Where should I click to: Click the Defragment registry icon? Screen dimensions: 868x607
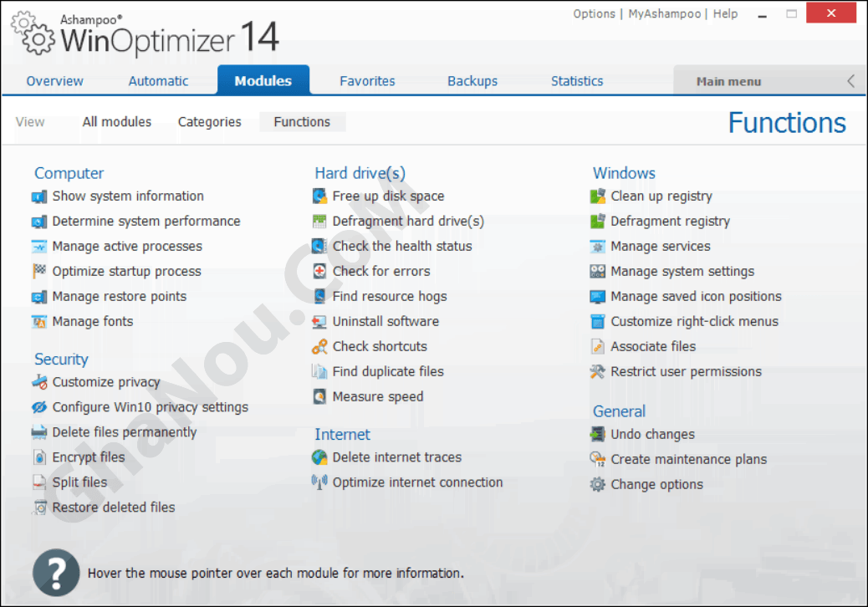[x=598, y=222]
